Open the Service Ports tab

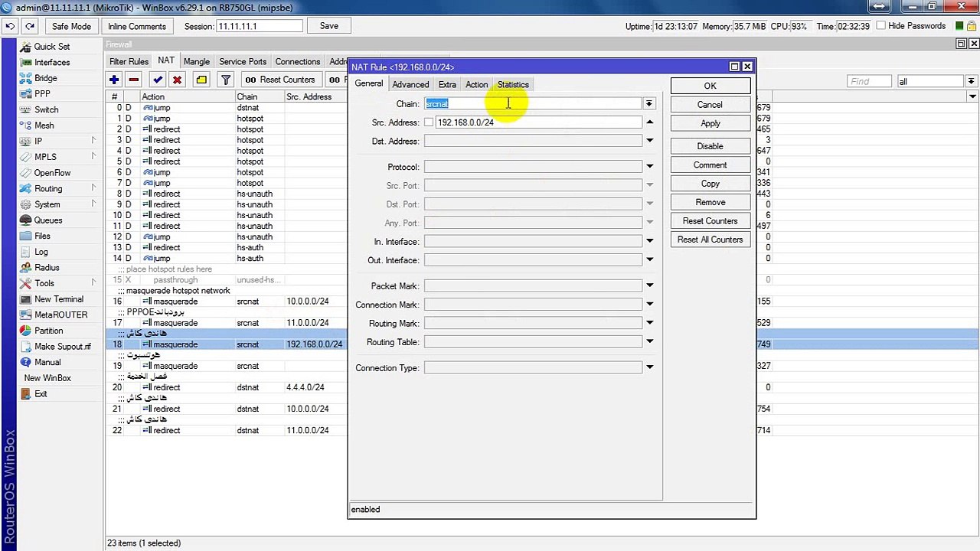pyautogui.click(x=243, y=61)
